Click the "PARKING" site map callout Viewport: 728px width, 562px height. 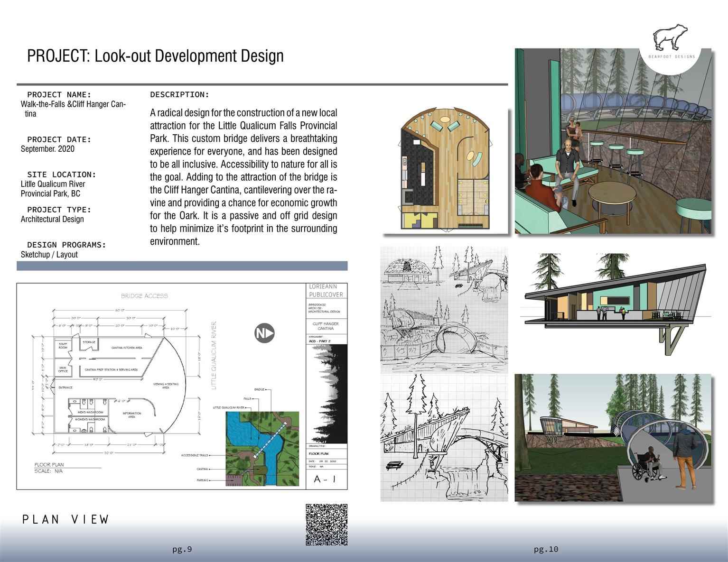coord(203,480)
